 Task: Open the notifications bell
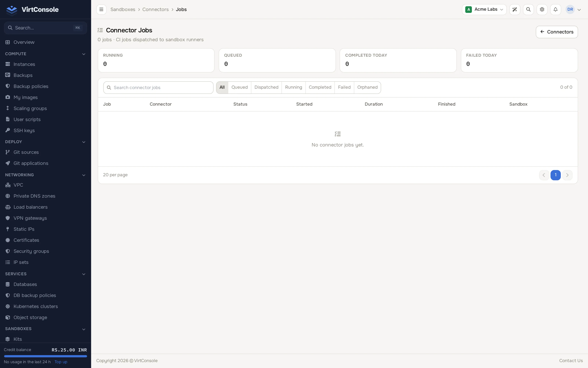(x=555, y=10)
